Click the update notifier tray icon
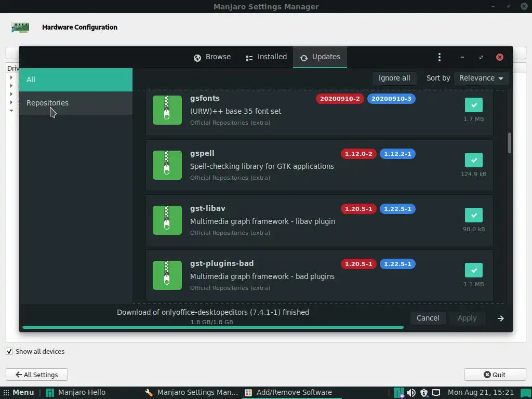Image resolution: width=532 pixels, height=399 pixels. pyautogui.click(x=424, y=393)
